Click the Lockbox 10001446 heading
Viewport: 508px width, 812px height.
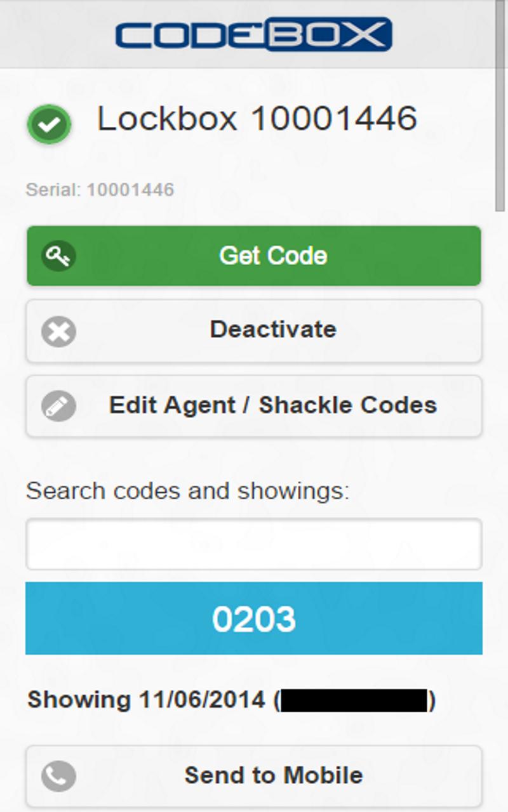point(257,119)
